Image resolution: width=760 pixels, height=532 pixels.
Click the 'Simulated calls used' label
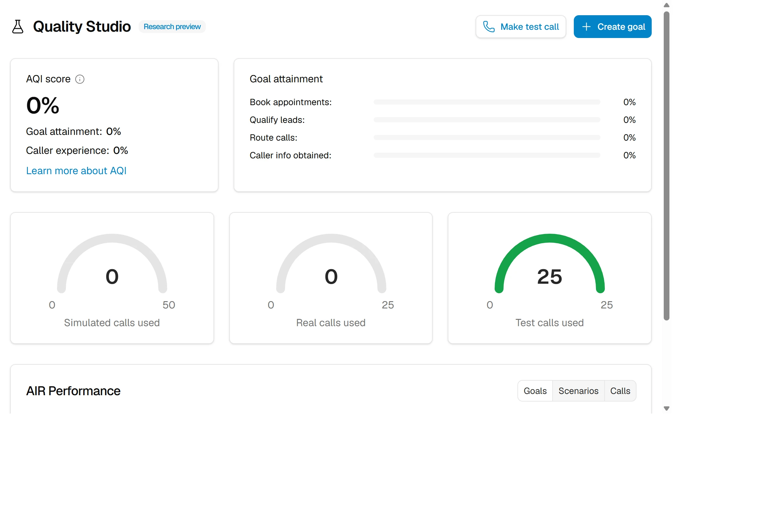[112, 322]
